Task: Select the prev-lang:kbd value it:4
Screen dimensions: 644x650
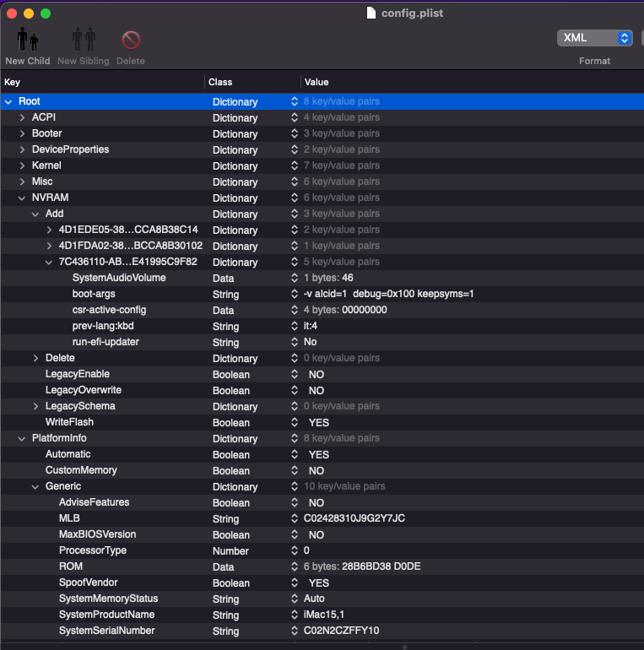Action: point(311,326)
